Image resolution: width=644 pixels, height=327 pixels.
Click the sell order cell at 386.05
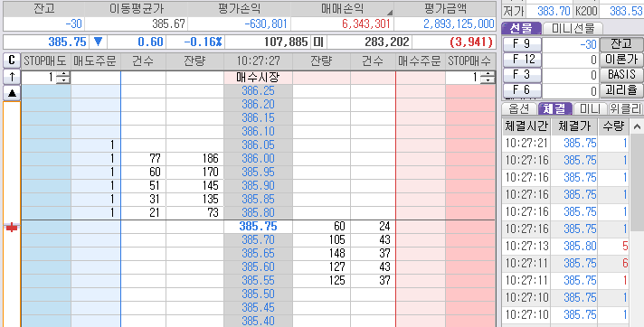(x=96, y=145)
